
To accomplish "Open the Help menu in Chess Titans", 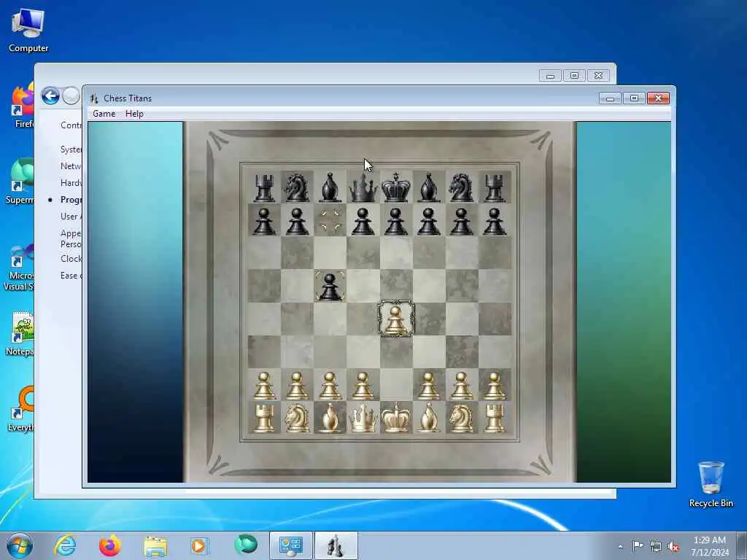I will click(x=134, y=113).
